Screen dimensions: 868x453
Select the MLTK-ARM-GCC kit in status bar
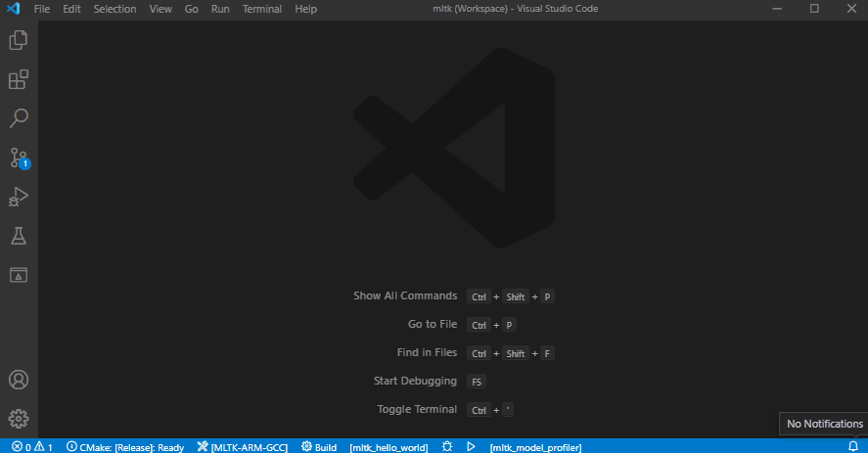coord(242,446)
